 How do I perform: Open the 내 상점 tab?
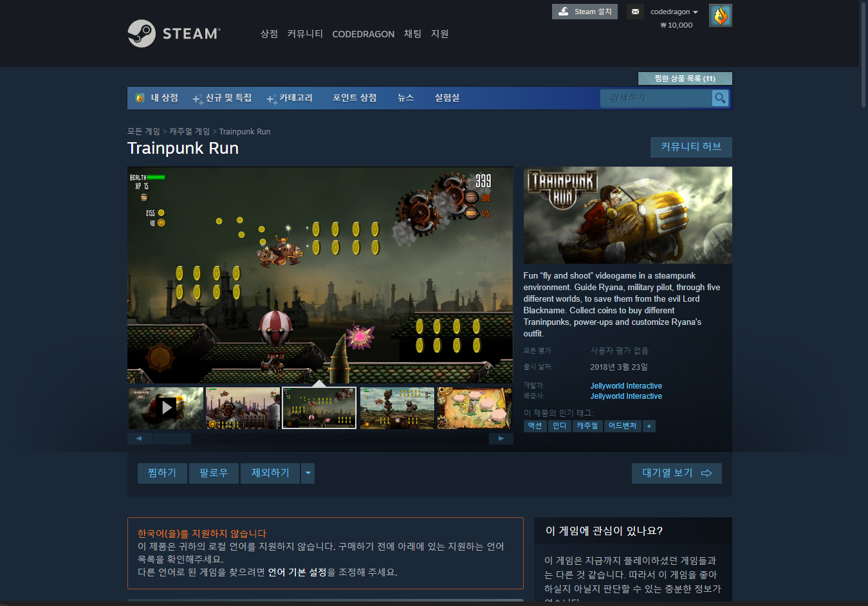tap(157, 98)
